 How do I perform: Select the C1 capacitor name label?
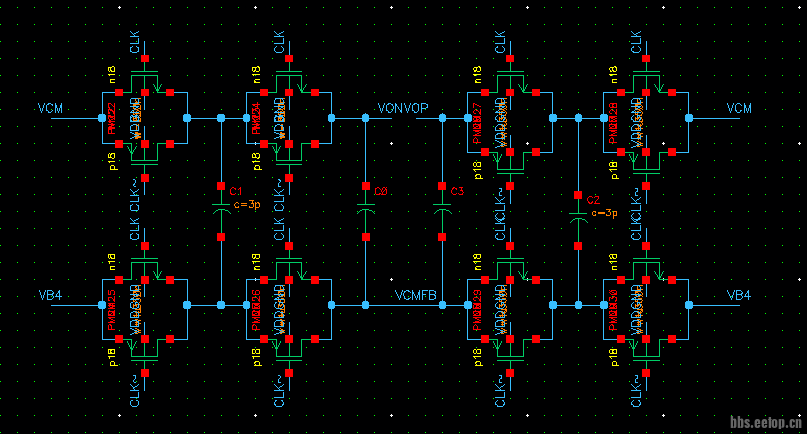click(236, 192)
